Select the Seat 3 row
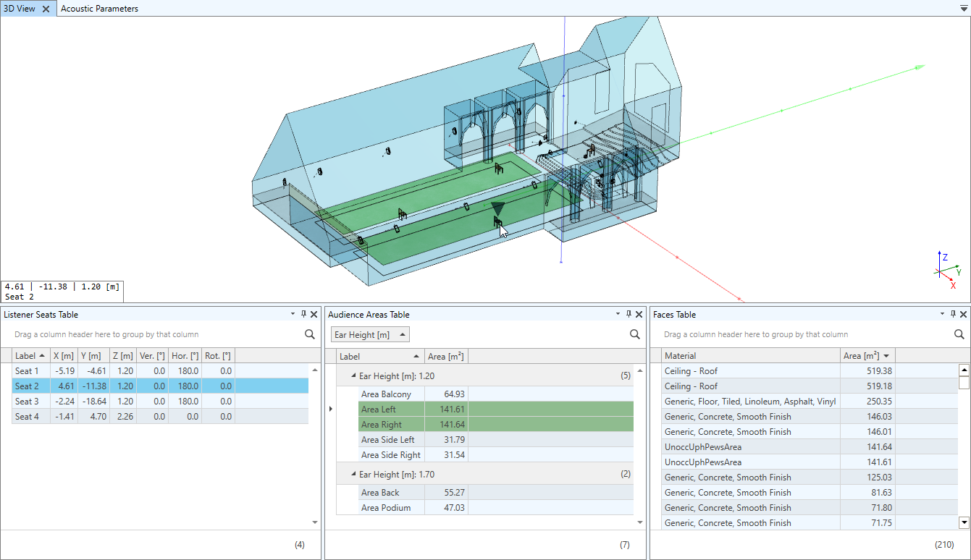This screenshot has height=560, width=971. [x=160, y=401]
